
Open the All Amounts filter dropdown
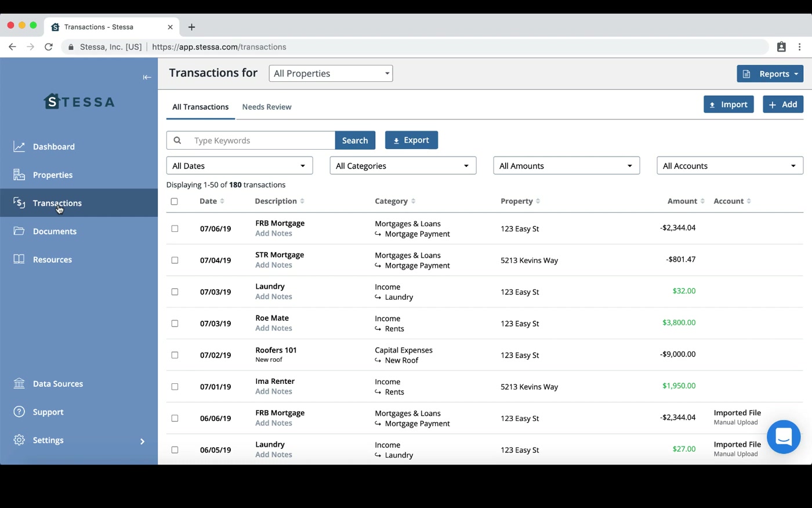click(x=567, y=165)
